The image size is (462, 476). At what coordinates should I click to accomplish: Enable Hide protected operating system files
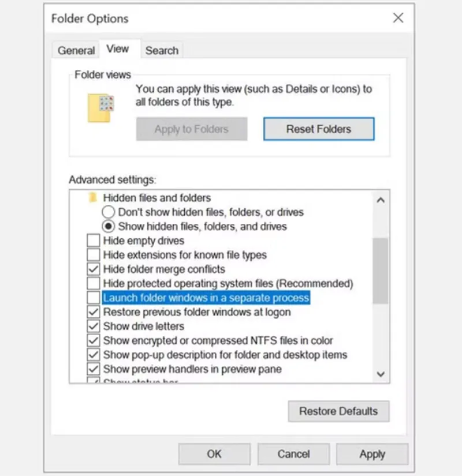coord(94,283)
